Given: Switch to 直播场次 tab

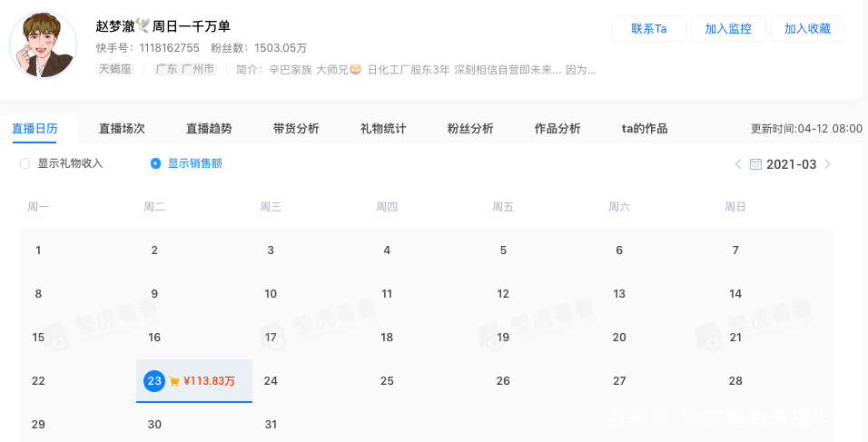Looking at the screenshot, I should click(x=122, y=129).
